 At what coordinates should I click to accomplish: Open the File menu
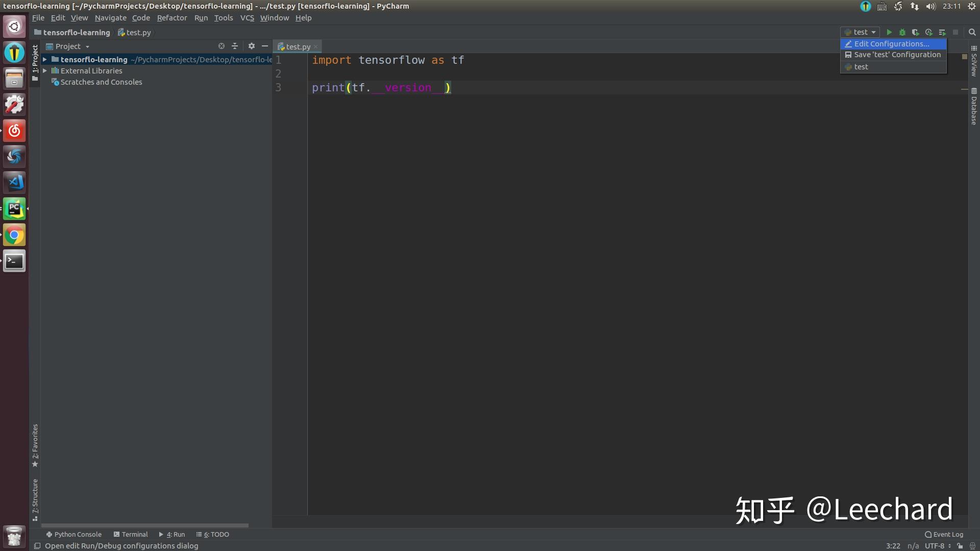[x=38, y=18]
